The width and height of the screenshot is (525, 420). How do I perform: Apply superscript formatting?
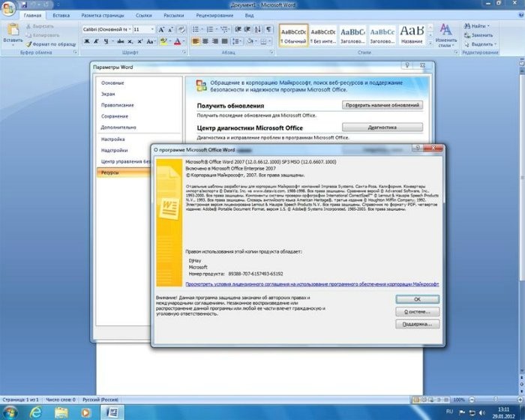(x=140, y=41)
